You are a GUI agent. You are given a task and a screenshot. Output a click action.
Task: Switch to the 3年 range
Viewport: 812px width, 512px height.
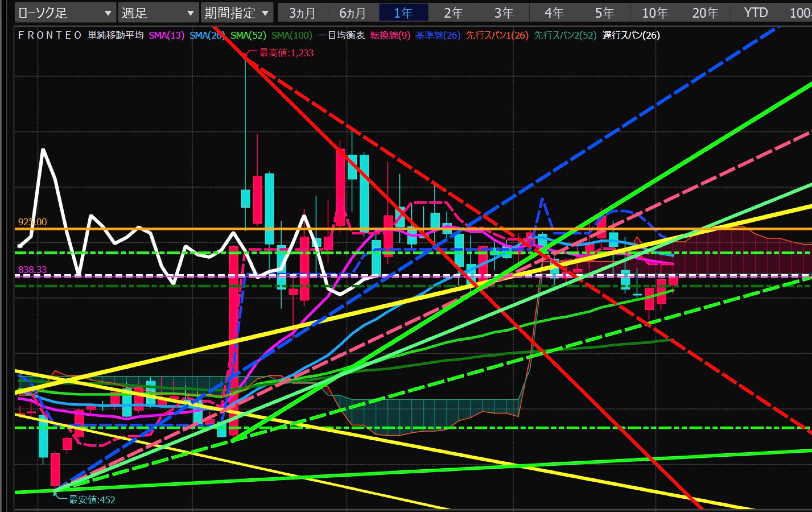tap(504, 13)
